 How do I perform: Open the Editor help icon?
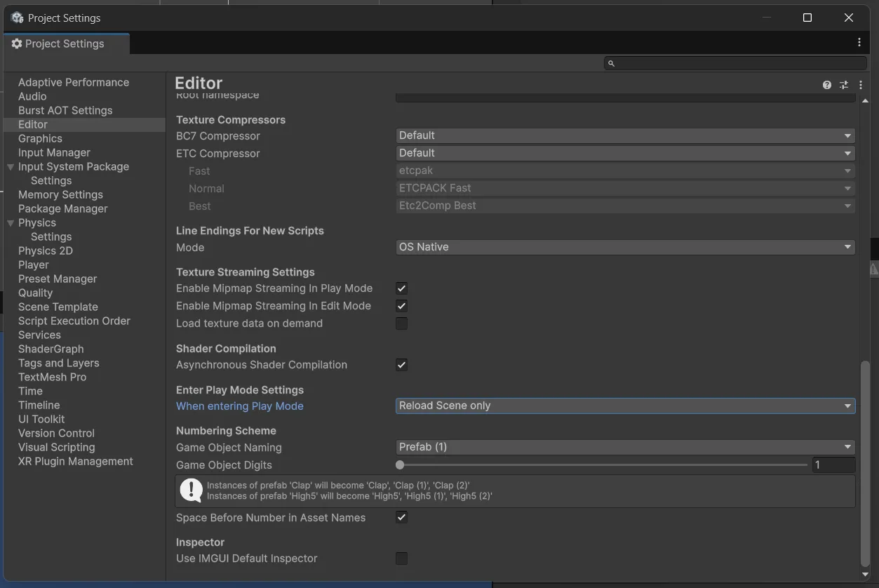(827, 85)
